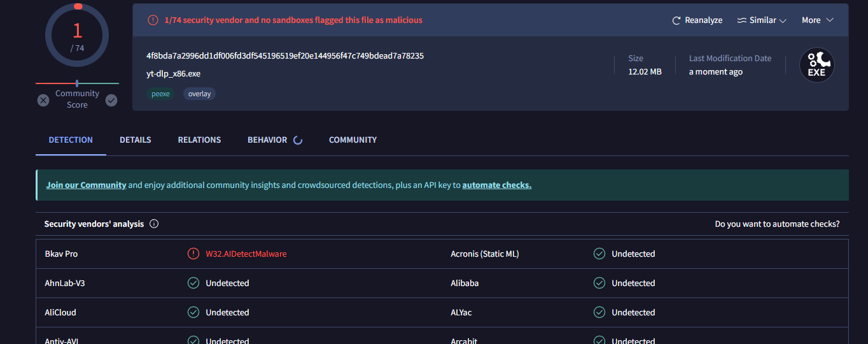This screenshot has height=344, width=868.
Task: Click the Acronis undetected checkmark icon
Action: coord(599,254)
